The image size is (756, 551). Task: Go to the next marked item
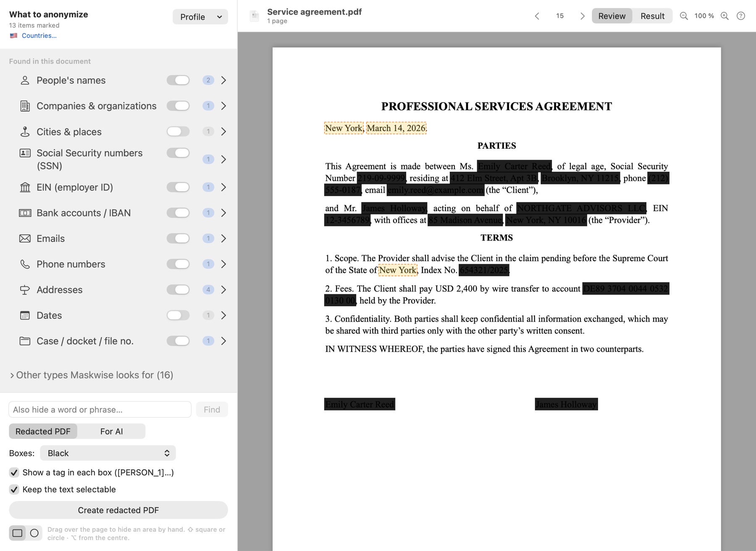582,16
